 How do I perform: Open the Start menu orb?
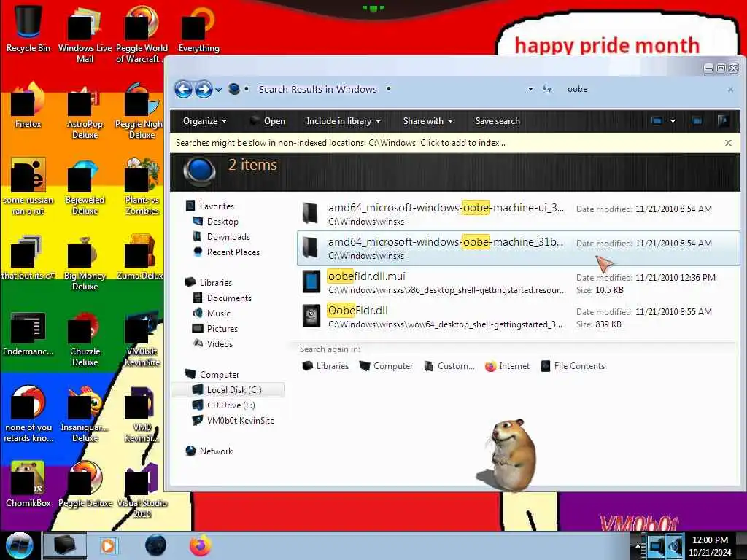click(19, 545)
